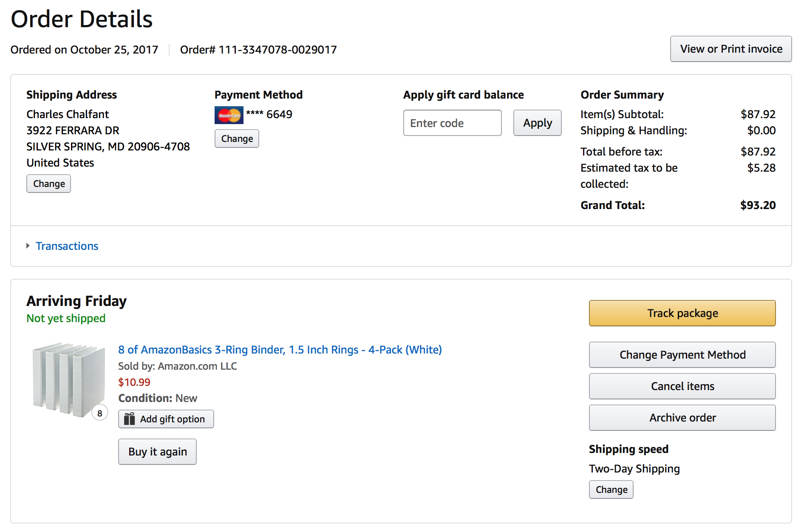Add a gift option to binders
Screen dimensions: 804x532
pyautogui.click(x=172, y=419)
